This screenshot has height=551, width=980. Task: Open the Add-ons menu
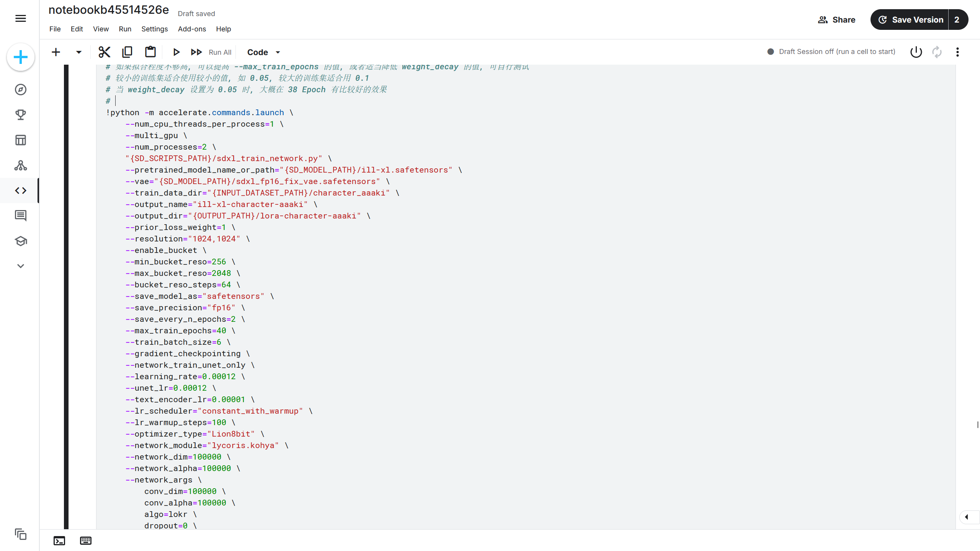tap(192, 29)
